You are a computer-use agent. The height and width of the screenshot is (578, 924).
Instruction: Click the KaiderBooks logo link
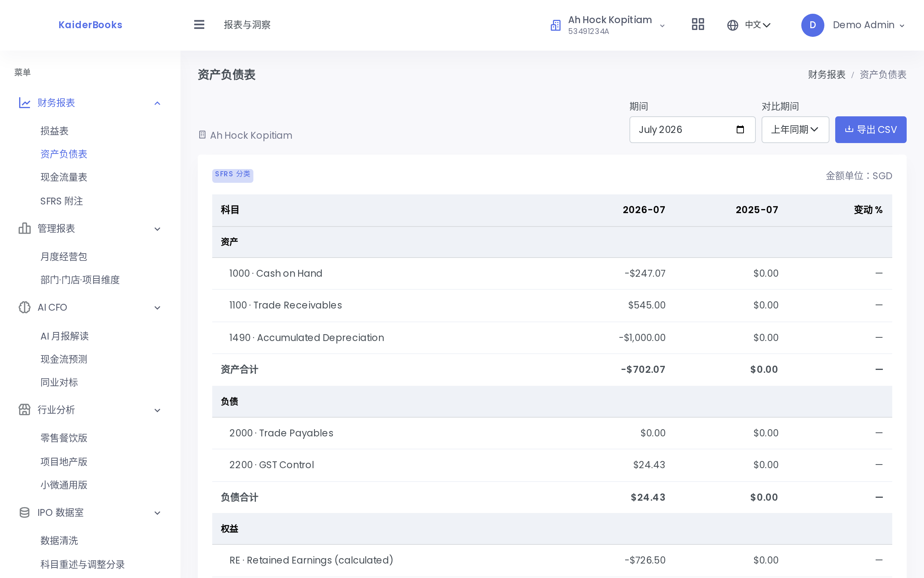tap(91, 25)
